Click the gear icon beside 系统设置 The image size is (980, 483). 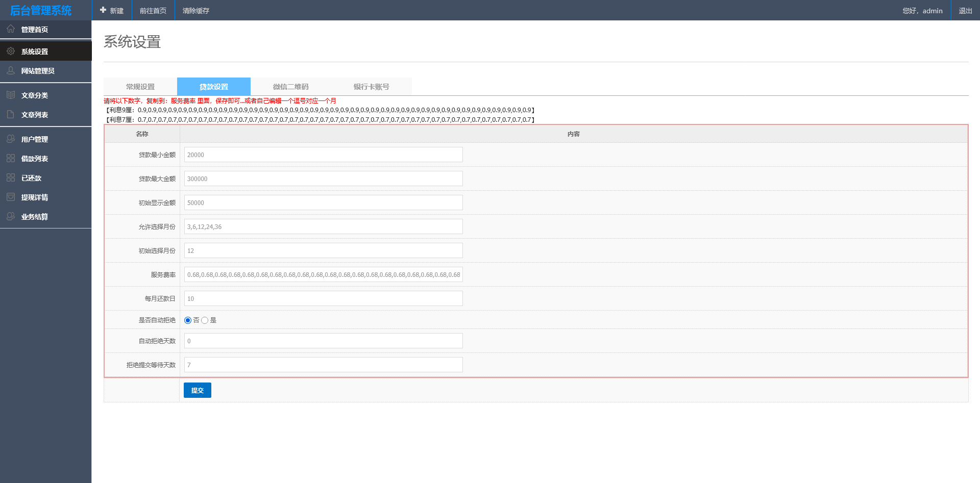pos(11,51)
